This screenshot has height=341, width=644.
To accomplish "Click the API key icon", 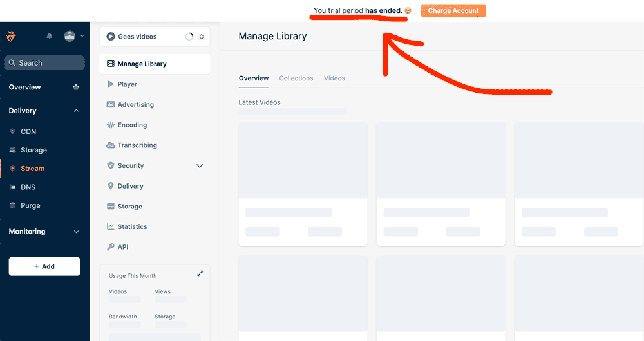I will pos(111,247).
